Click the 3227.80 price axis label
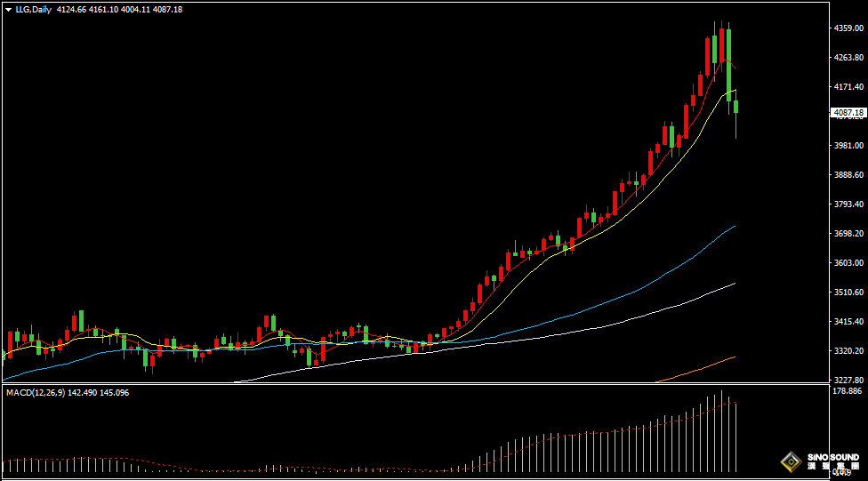Viewport: 868px width, 481px height. tap(848, 381)
